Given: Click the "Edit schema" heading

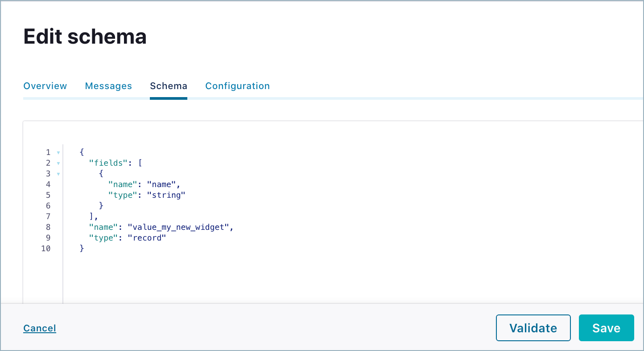Looking at the screenshot, I should coord(85,37).
